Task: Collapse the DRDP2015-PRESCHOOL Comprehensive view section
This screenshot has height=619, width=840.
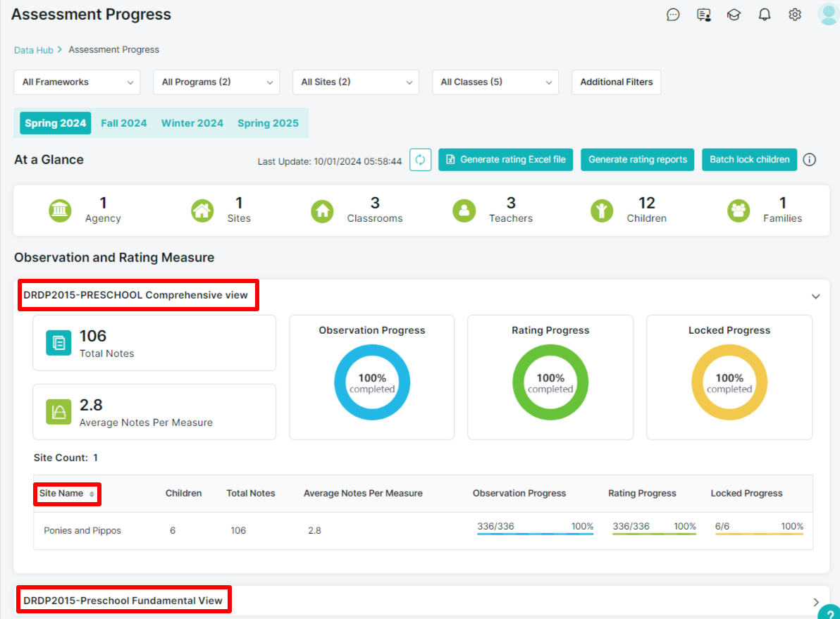Action: point(815,296)
